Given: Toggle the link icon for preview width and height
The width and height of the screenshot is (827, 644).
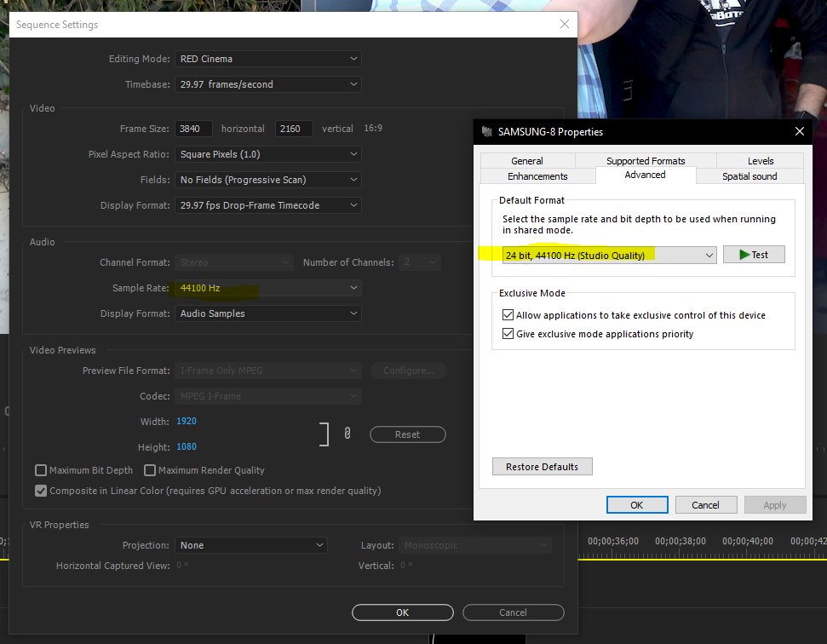Looking at the screenshot, I should tap(347, 434).
